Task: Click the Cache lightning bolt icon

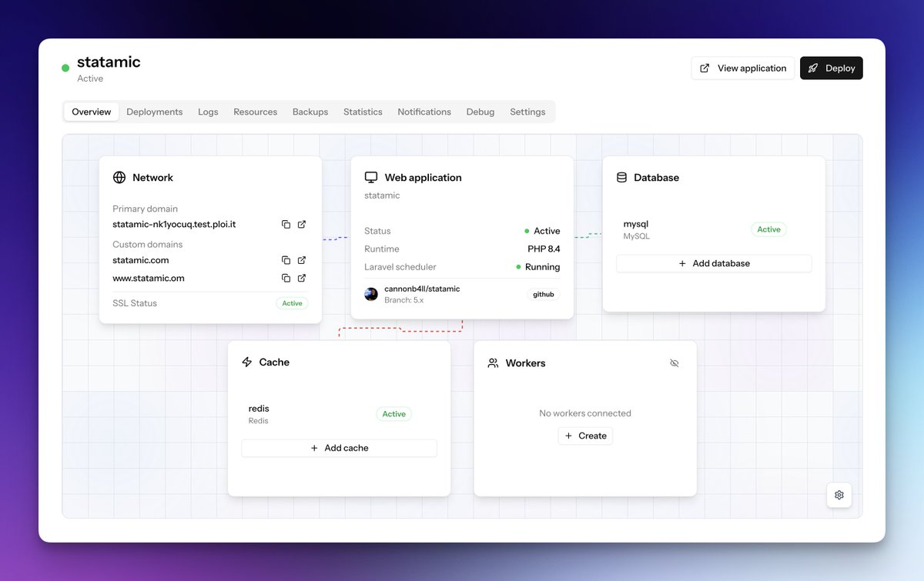Action: pos(247,362)
